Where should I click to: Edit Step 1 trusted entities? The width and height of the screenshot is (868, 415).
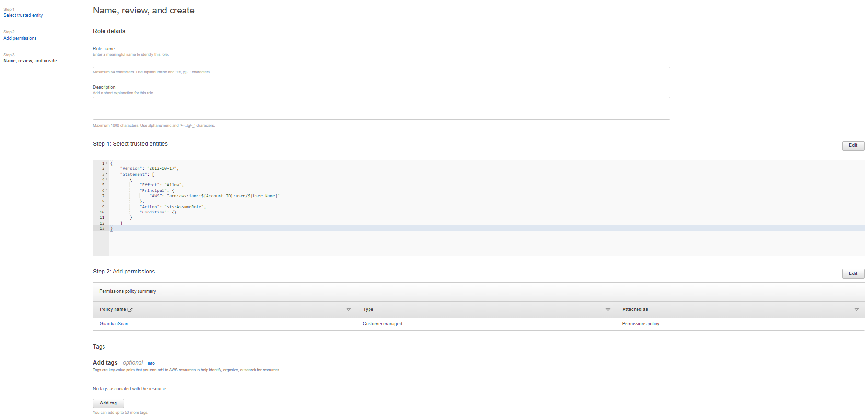pos(853,145)
